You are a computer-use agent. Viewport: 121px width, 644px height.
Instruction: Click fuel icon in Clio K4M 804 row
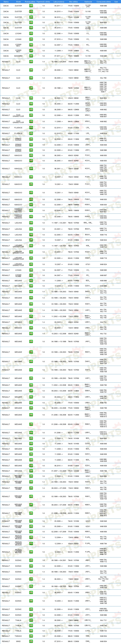[31, 98]
